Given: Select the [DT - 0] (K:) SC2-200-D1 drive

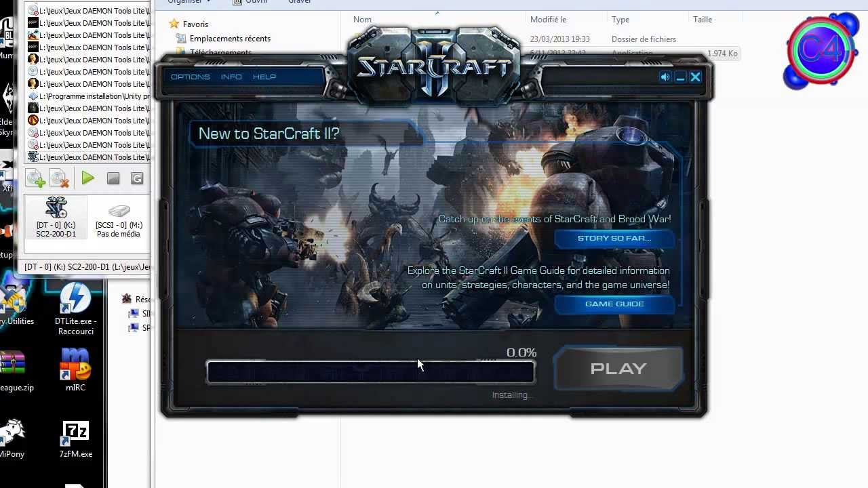Looking at the screenshot, I should pos(56,218).
